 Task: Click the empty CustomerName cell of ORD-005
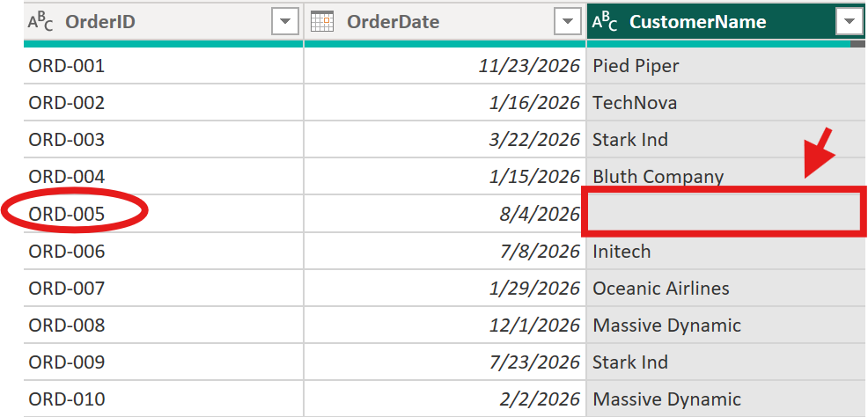pos(726,214)
